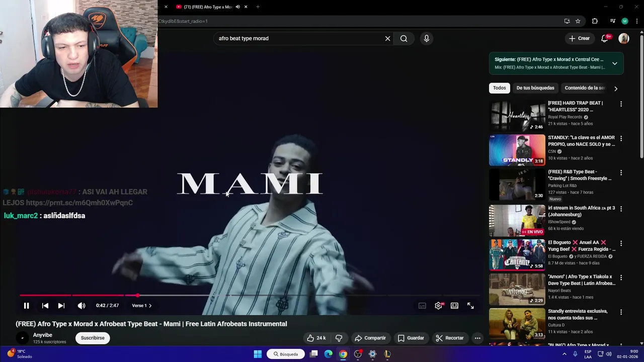Screen dimensions: 644x362
Task: Open the irl stream in South Africa title
Action: pyautogui.click(x=582, y=211)
